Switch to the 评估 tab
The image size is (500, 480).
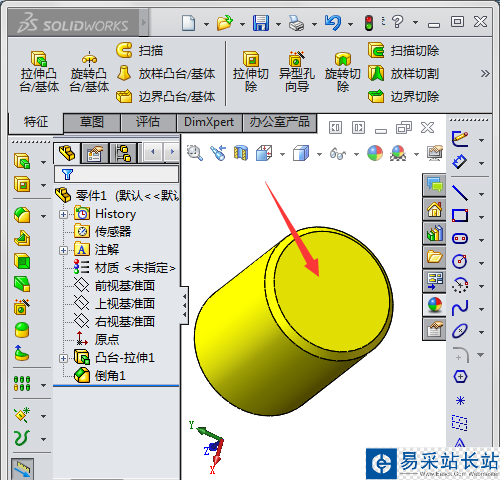pos(148,122)
